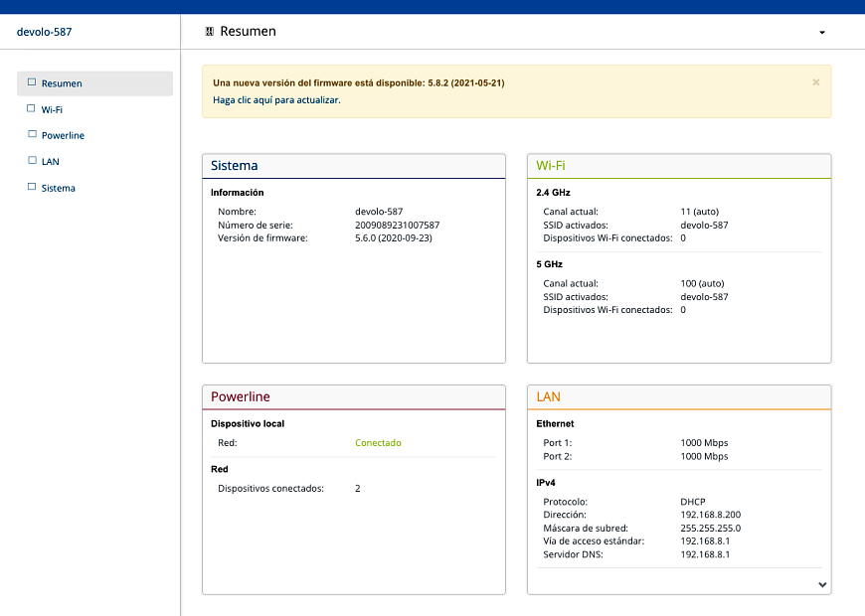Click the firmware available message text
The height and width of the screenshot is (616, 865).
[359, 82]
